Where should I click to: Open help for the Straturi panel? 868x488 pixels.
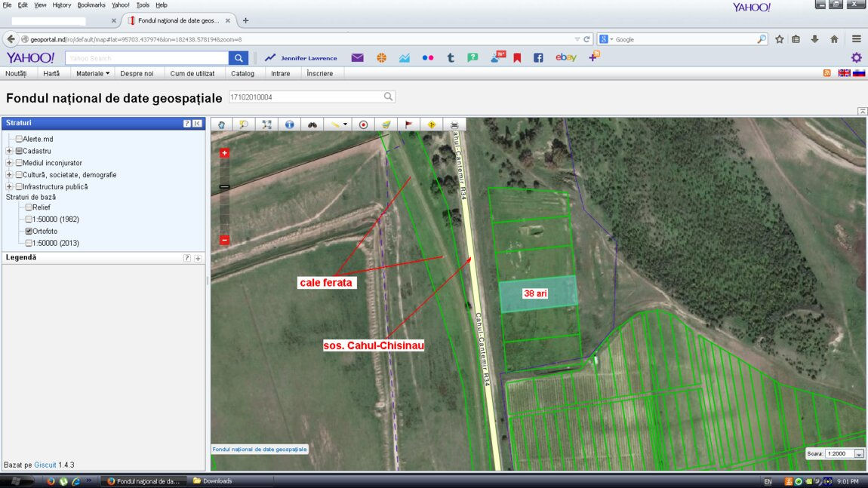[x=187, y=124]
